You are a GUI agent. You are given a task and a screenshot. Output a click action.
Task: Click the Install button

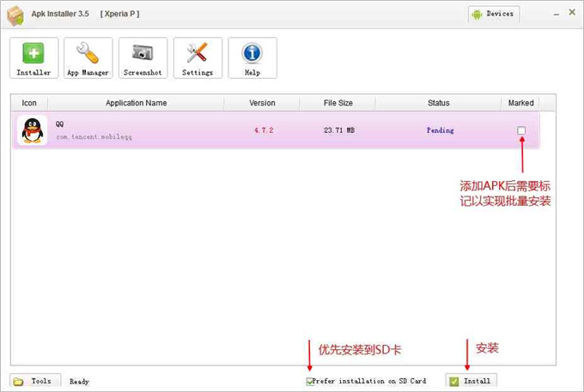point(471,381)
